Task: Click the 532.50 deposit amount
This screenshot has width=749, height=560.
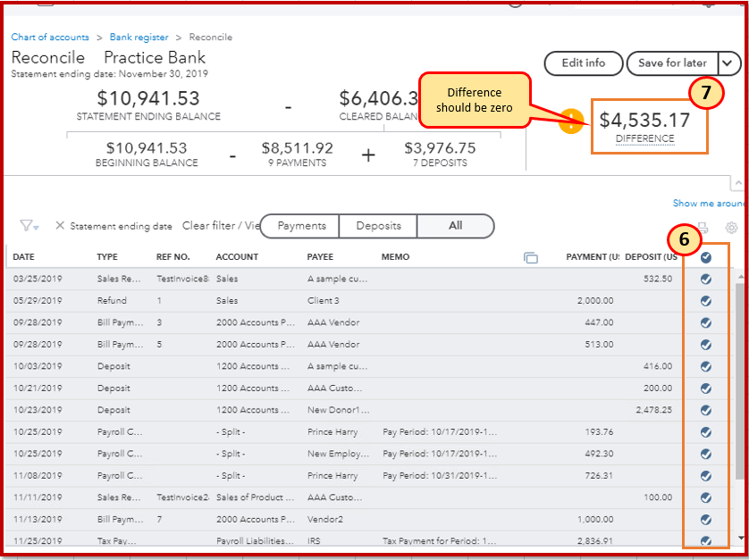Action: tap(658, 279)
